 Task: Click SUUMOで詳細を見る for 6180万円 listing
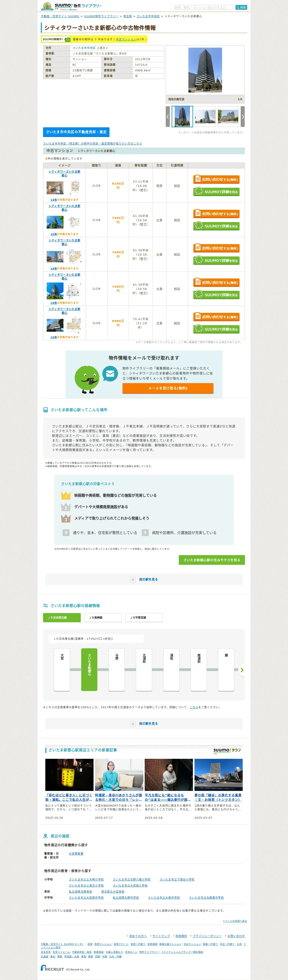216,192
